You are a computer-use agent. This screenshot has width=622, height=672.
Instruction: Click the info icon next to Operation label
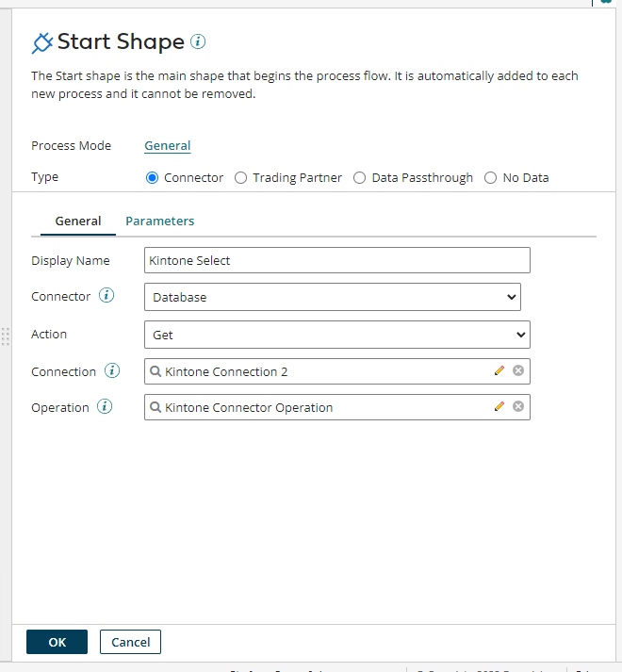coord(105,407)
